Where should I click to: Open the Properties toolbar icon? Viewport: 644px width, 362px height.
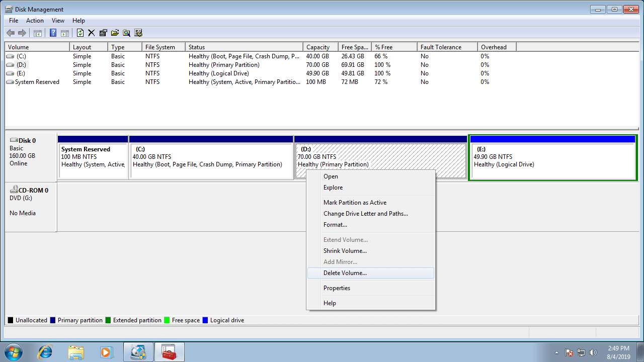click(103, 33)
